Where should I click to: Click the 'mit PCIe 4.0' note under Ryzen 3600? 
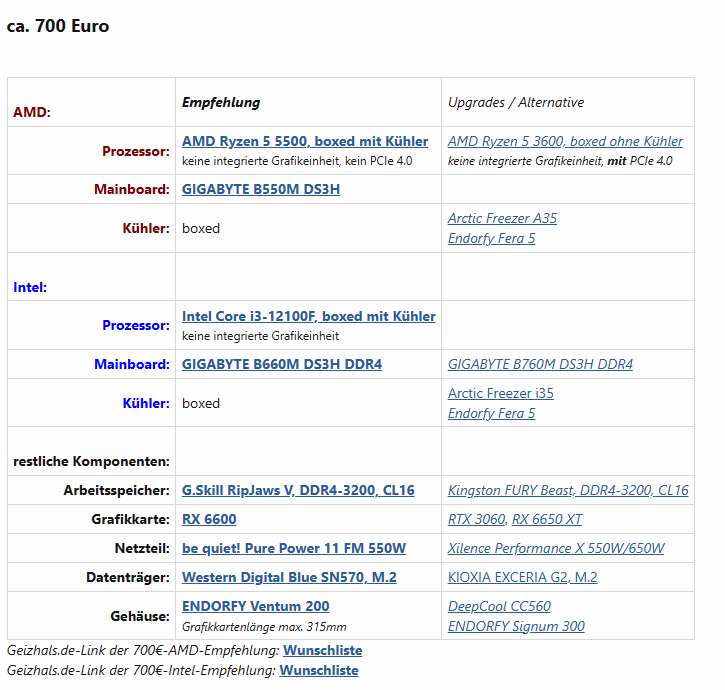tap(639, 161)
